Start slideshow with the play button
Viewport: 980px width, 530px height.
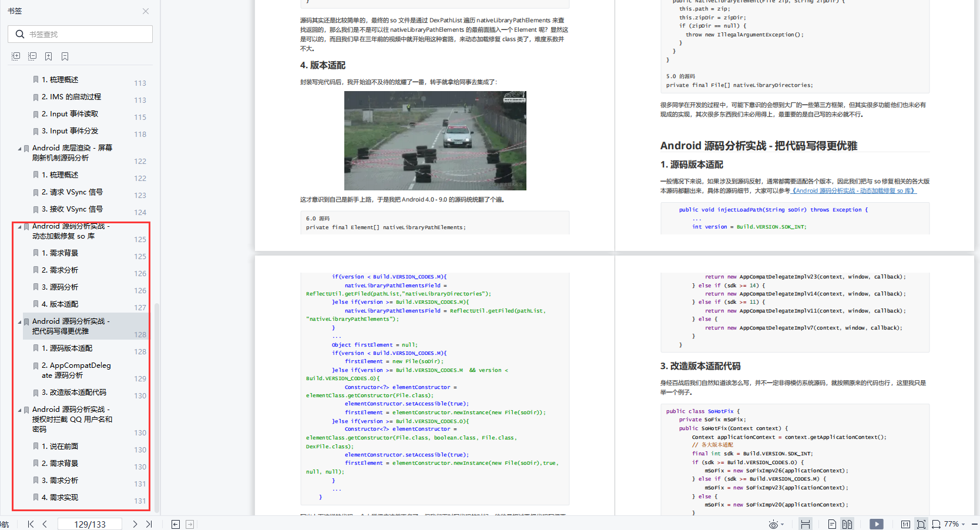click(877, 524)
